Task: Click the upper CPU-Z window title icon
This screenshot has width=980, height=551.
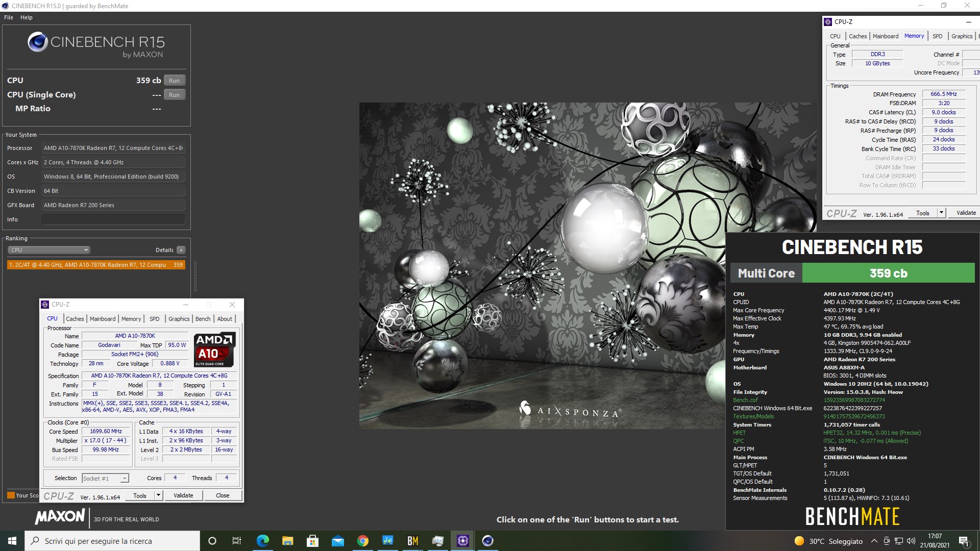Action: pyautogui.click(x=828, y=22)
